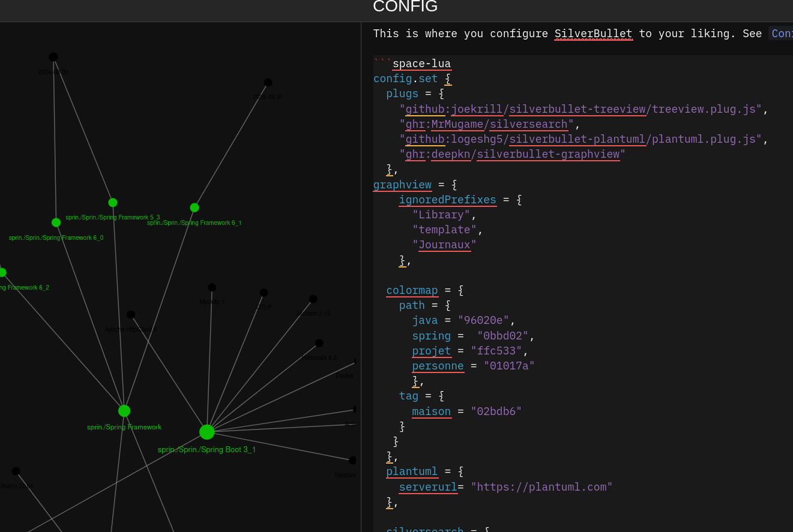Select the Jackson 2.15 node
The height and width of the screenshot is (532, 793).
pyautogui.click(x=313, y=299)
